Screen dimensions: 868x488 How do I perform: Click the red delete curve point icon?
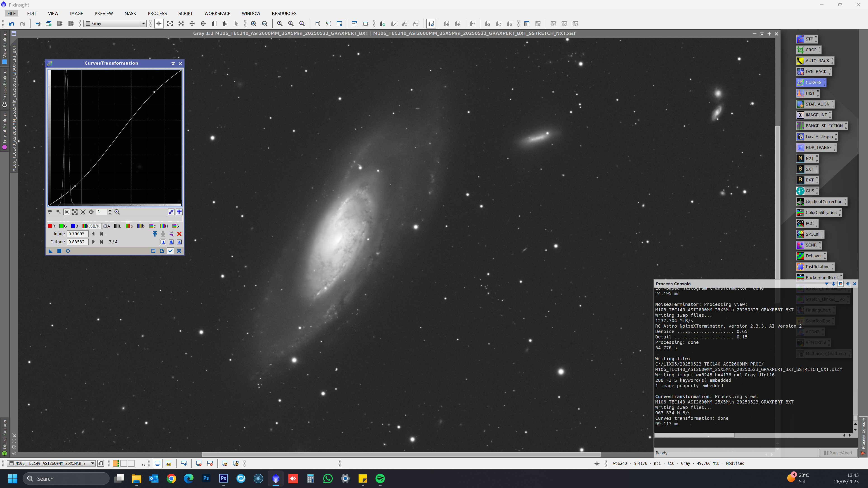click(179, 234)
